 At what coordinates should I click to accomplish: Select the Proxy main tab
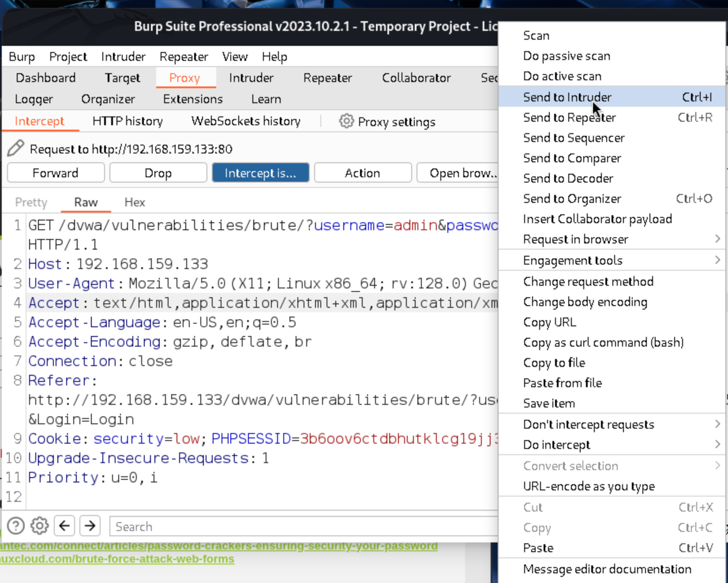pos(185,78)
